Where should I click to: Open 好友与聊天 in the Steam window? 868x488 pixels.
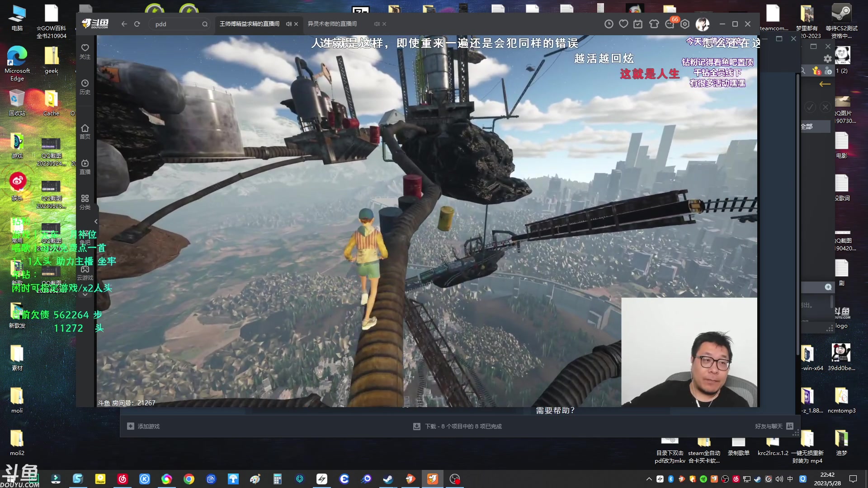tap(774, 426)
